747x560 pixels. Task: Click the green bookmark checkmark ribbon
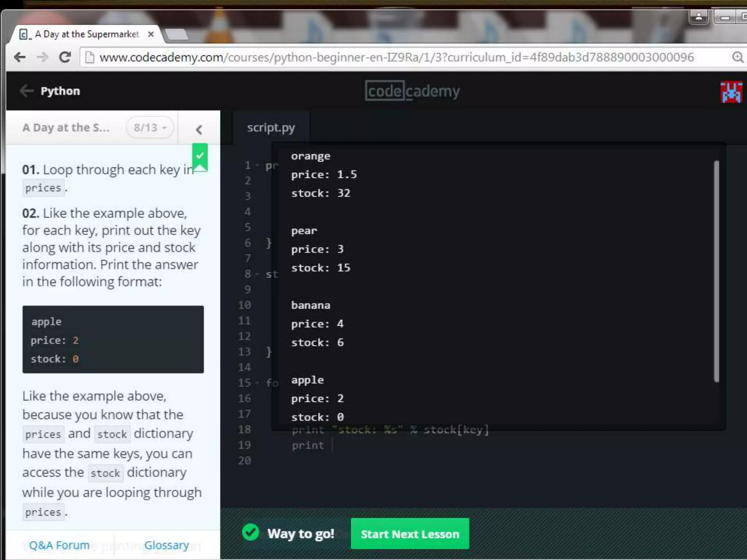(x=200, y=157)
